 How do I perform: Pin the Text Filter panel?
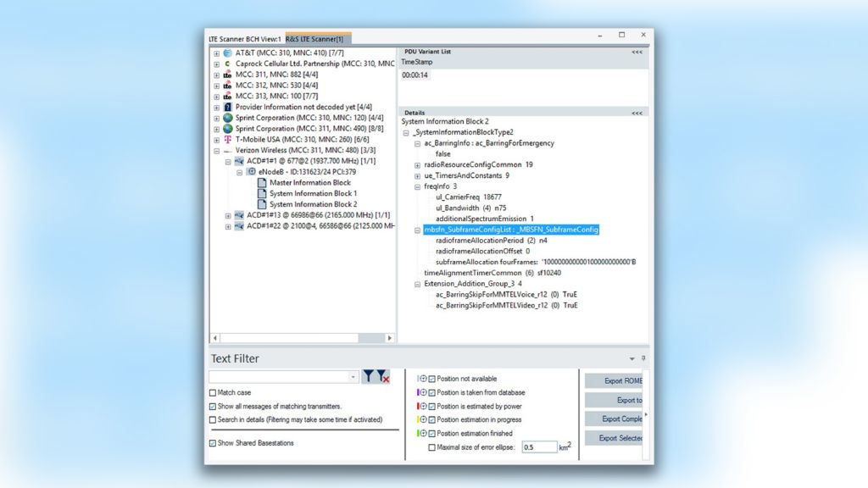click(x=643, y=358)
